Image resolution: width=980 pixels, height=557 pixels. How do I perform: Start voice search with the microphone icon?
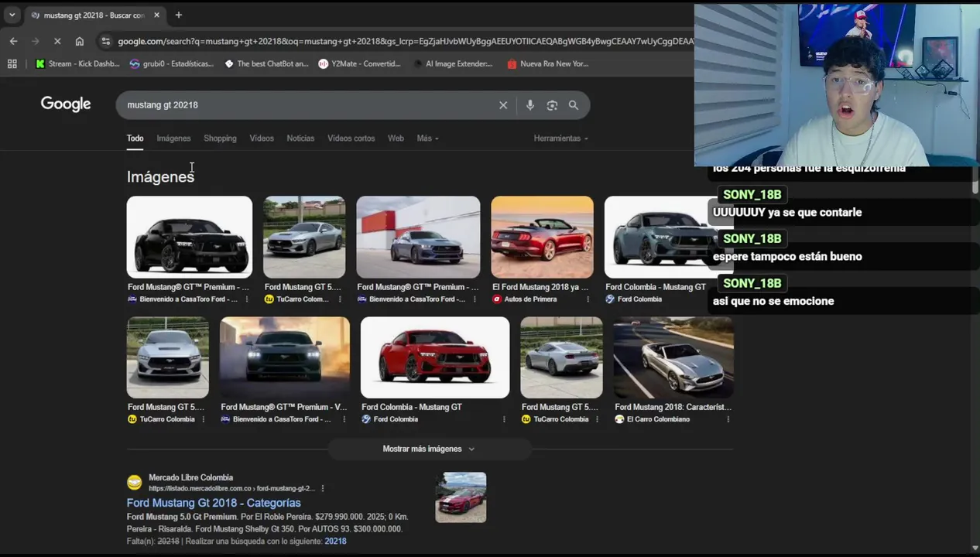pyautogui.click(x=530, y=105)
